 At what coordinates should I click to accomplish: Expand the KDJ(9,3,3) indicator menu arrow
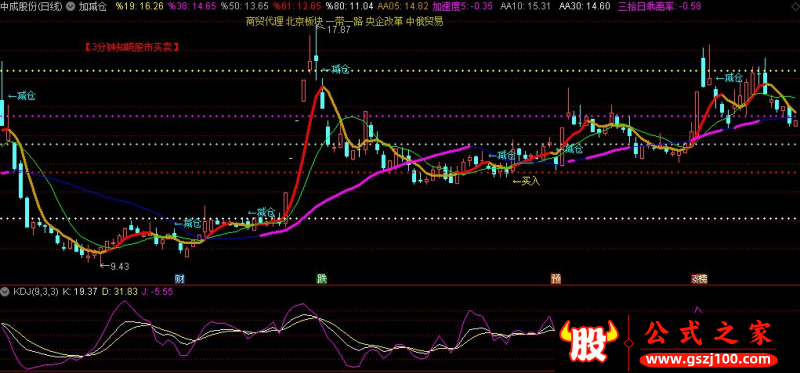[x=6, y=292]
